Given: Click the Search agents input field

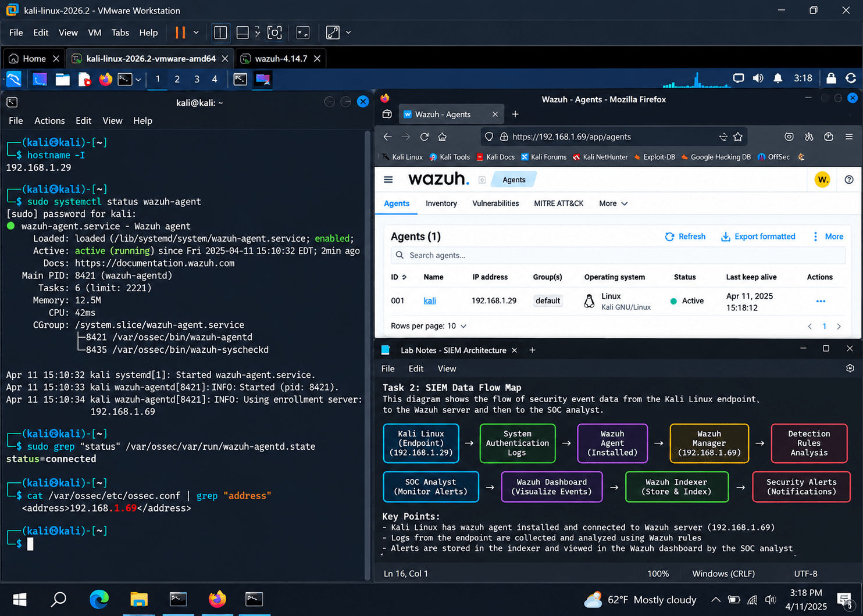Looking at the screenshot, I should pos(618,255).
